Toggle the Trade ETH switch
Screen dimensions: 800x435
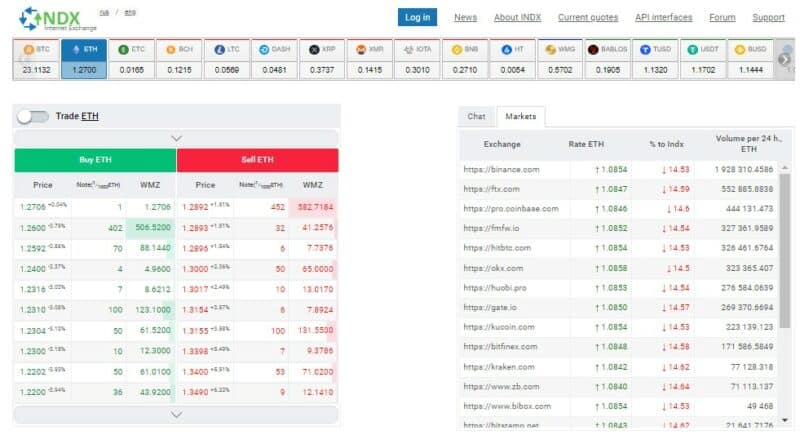(33, 116)
